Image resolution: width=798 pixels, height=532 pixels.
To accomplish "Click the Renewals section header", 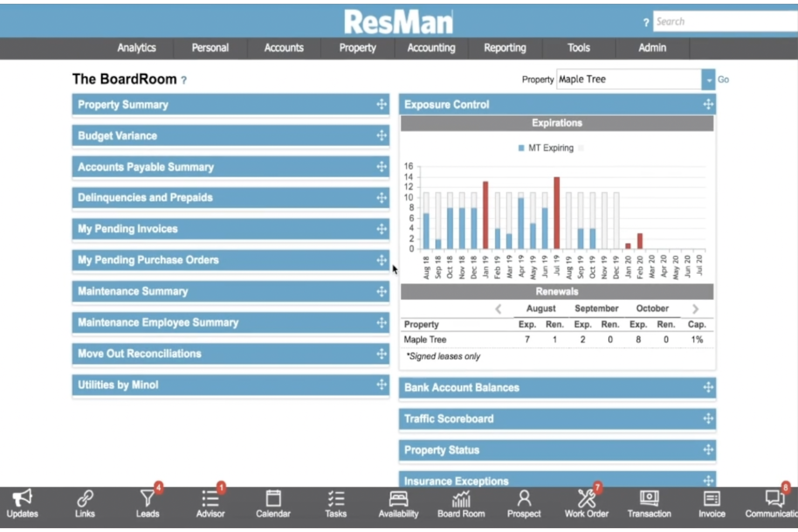I will pyautogui.click(x=557, y=292).
